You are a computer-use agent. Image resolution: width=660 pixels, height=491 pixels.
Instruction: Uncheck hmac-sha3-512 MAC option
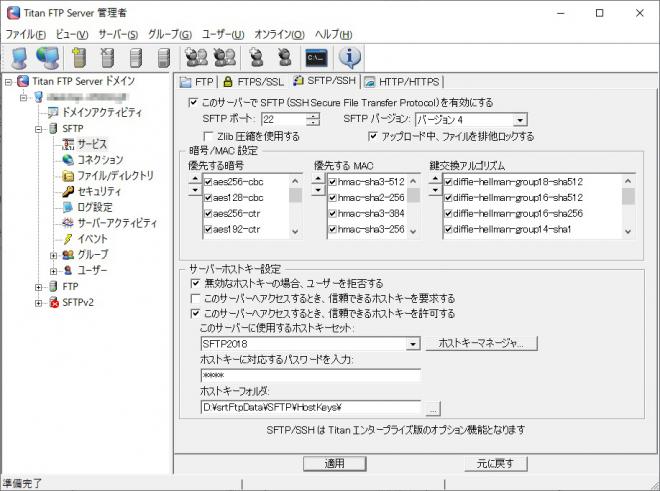pyautogui.click(x=333, y=182)
